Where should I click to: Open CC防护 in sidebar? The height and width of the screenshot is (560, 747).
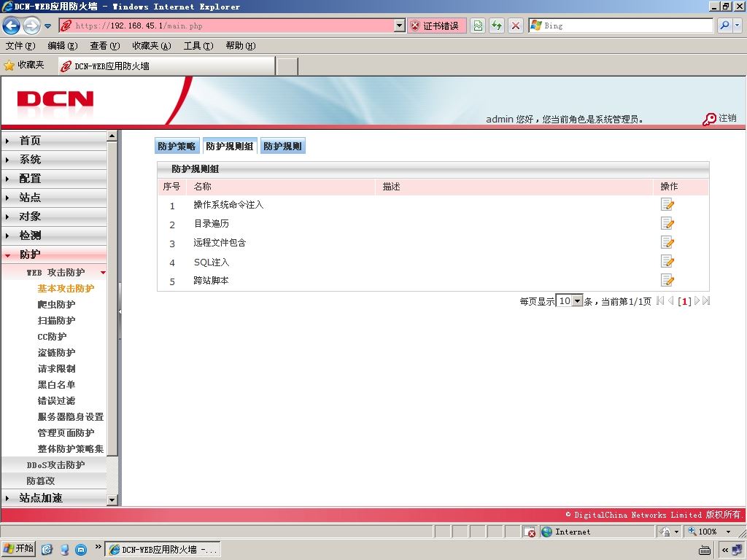pyautogui.click(x=52, y=337)
